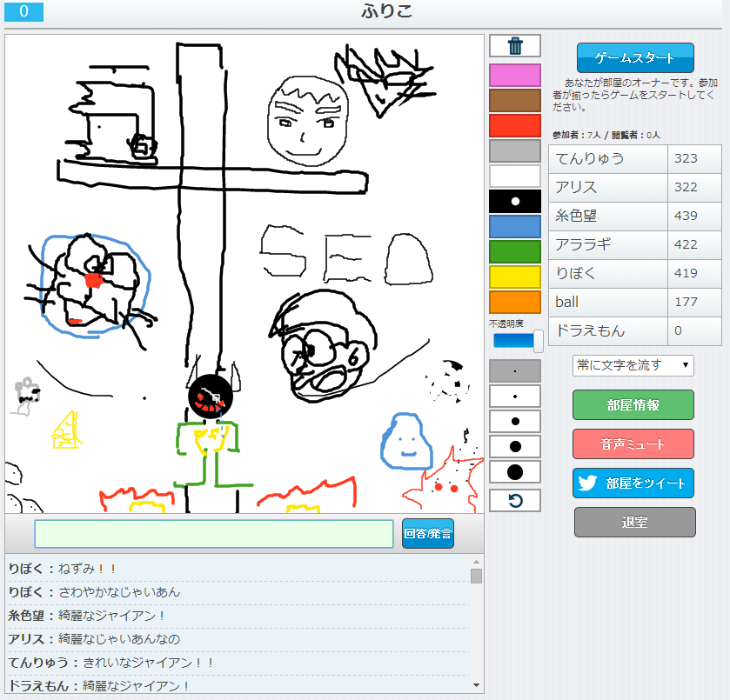The width and height of the screenshot is (730, 700).
Task: Click the score 439 in the player table
Action: pos(686,216)
